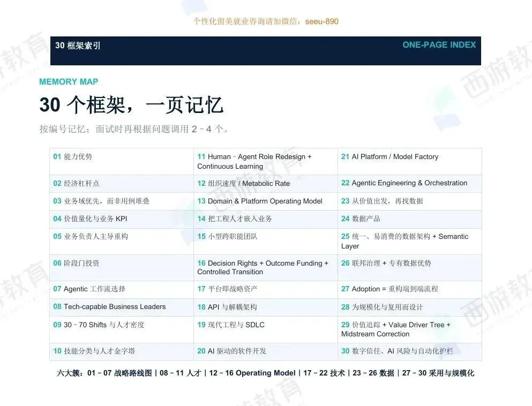This screenshot has height=406, width=532.
Task: Click the WeChat contact line with seeu-890
Action: tap(266, 21)
